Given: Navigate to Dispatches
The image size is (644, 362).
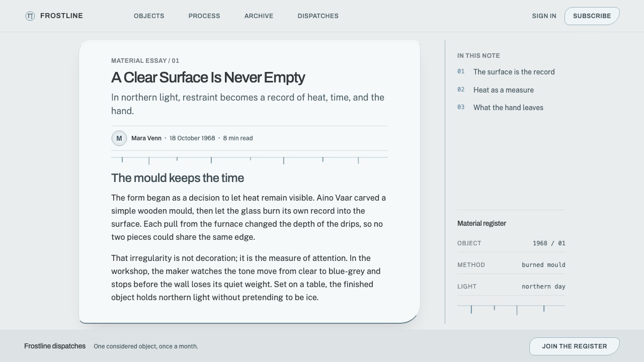Looking at the screenshot, I should [318, 16].
